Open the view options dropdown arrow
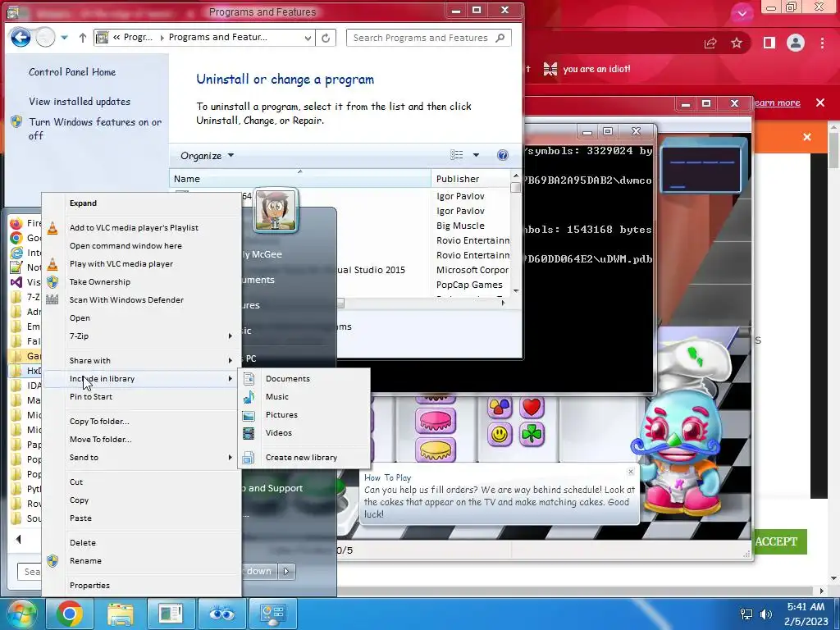The image size is (840, 630). 476,155
